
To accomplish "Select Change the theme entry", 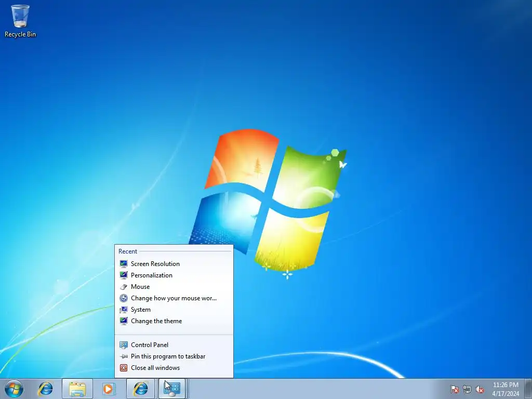I will pyautogui.click(x=174, y=321).
